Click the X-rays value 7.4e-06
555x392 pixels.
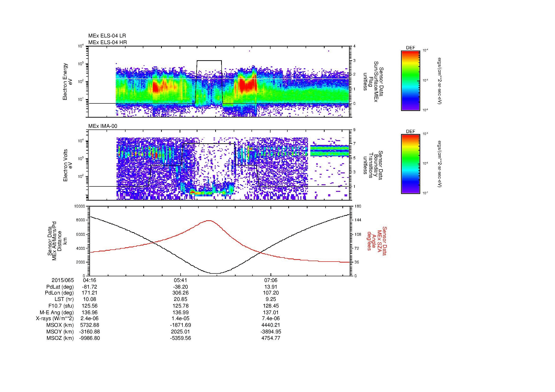coord(271,318)
